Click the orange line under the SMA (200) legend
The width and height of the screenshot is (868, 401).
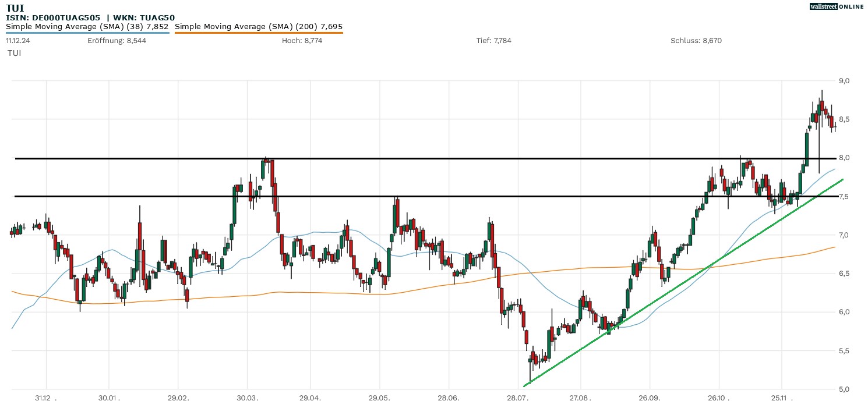point(259,33)
